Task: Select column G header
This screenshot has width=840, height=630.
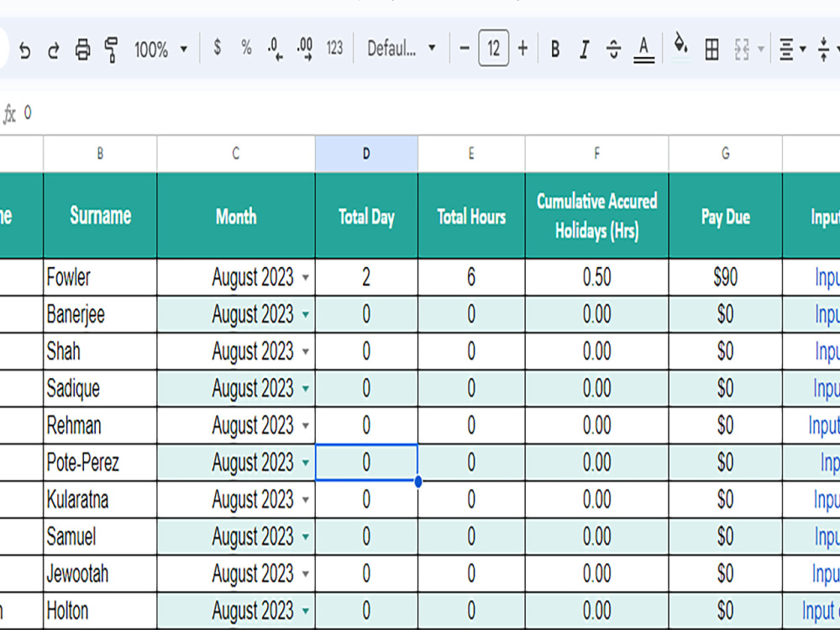Action: pyautogui.click(x=726, y=154)
